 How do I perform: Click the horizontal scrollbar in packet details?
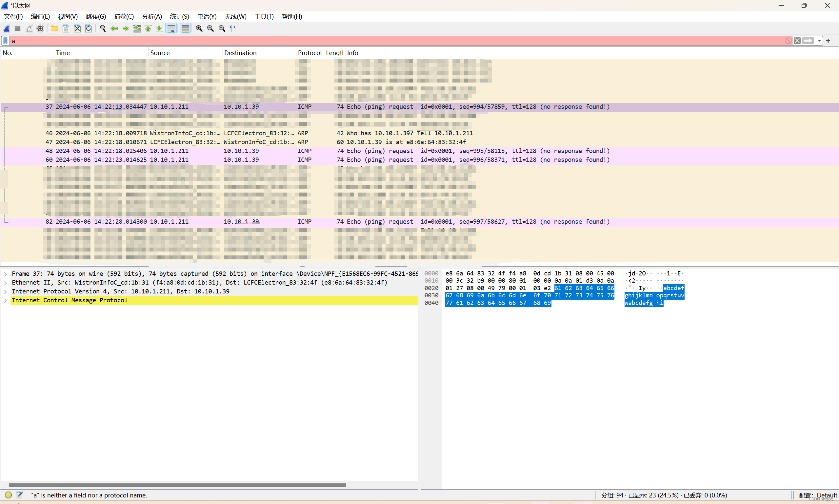pyautogui.click(x=177, y=485)
